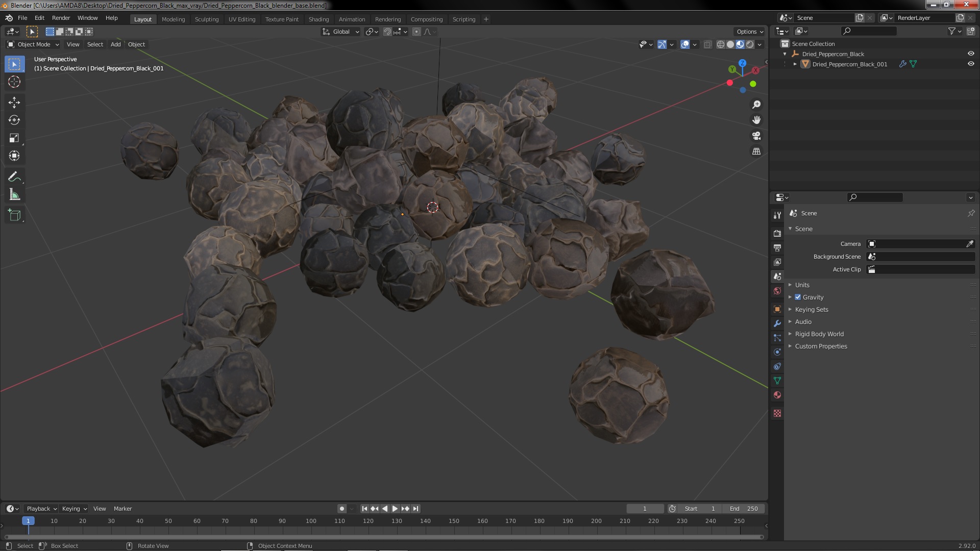This screenshot has width=980, height=551.
Task: Open the Output properties tab
Action: tap(777, 247)
